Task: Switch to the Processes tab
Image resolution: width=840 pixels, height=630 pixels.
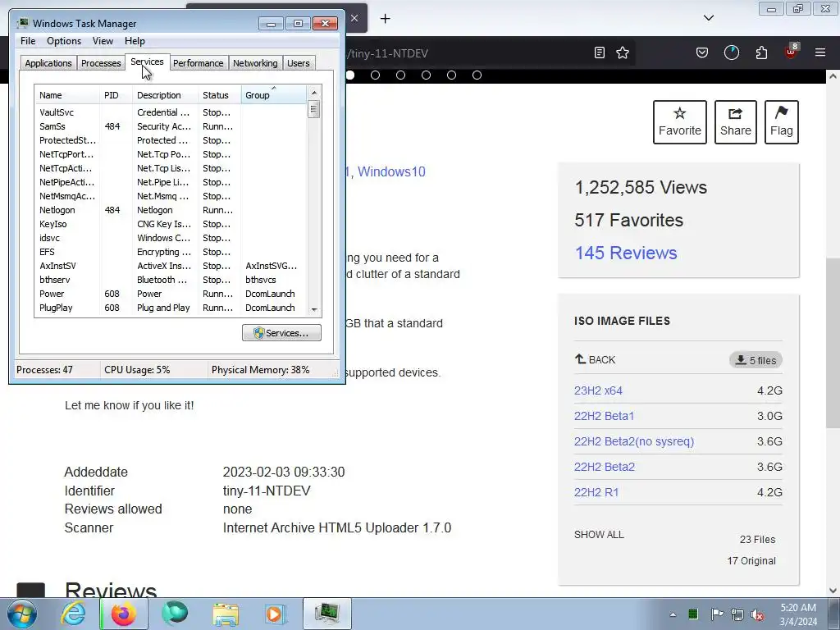Action: tap(101, 62)
